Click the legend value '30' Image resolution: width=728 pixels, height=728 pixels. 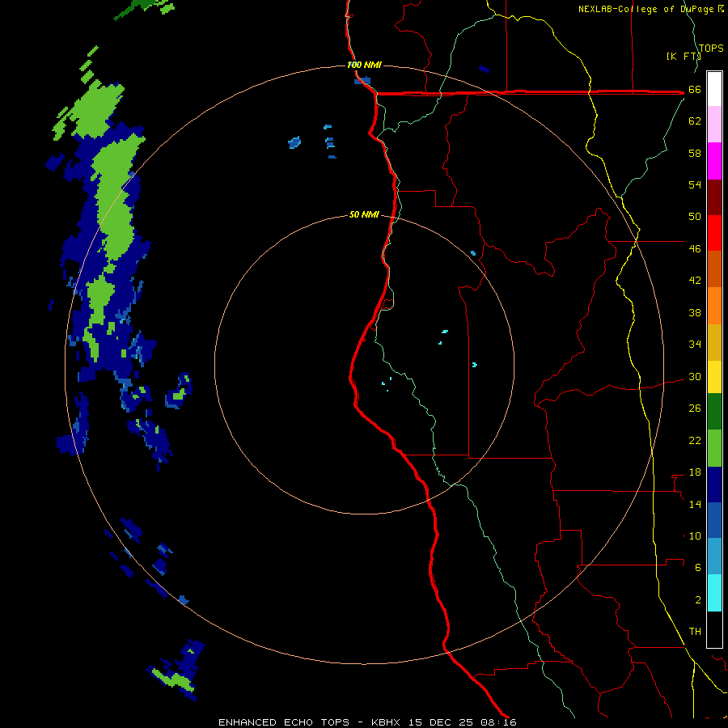[695, 376]
